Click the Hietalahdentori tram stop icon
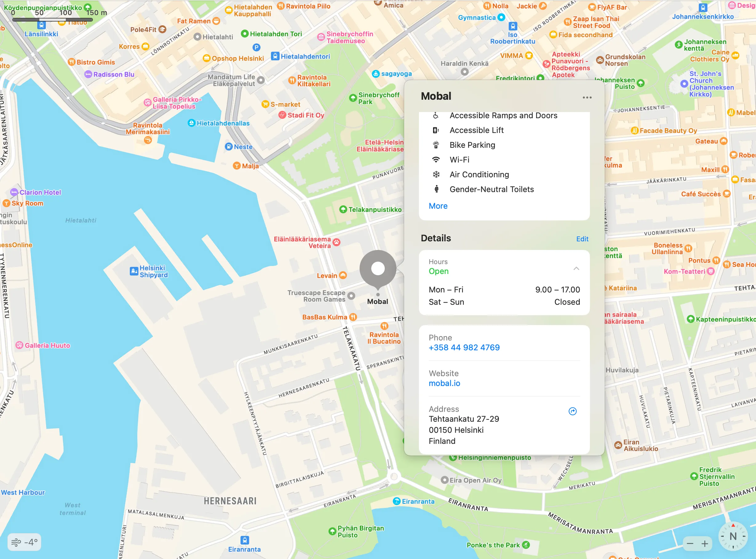 point(275,56)
